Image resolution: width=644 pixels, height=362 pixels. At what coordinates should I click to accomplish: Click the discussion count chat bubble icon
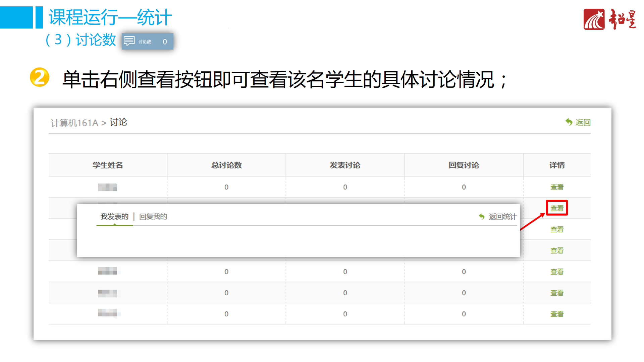tap(129, 41)
